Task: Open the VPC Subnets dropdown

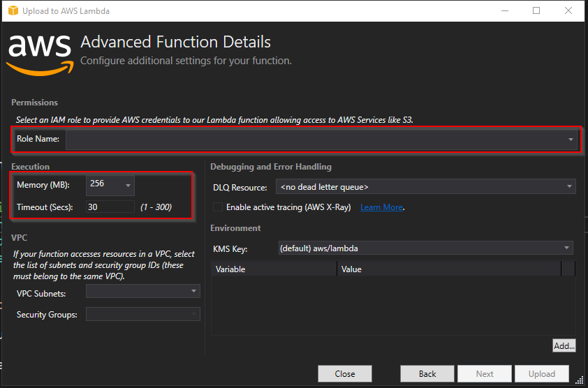Action: [x=143, y=291]
